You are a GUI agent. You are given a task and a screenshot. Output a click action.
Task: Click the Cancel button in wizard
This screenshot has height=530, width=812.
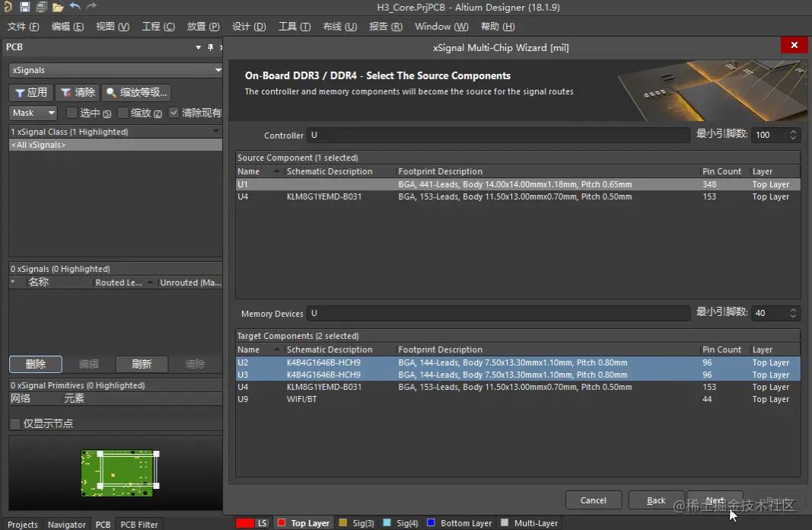[593, 500]
